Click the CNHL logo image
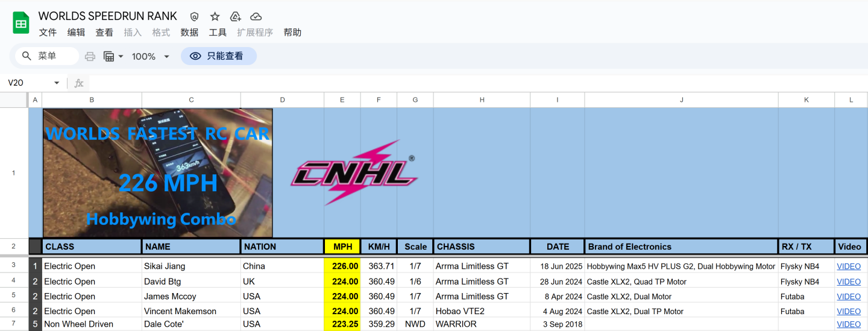Viewport: 868px width, 331px height. (x=354, y=172)
